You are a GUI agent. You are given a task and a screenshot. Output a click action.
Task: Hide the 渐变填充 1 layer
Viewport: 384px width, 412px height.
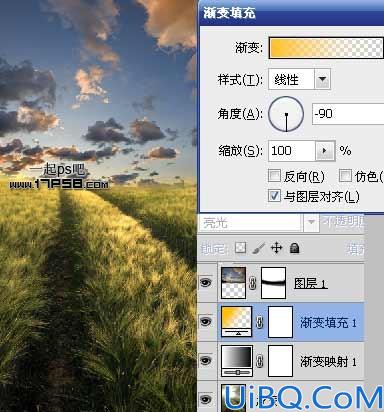[206, 322]
